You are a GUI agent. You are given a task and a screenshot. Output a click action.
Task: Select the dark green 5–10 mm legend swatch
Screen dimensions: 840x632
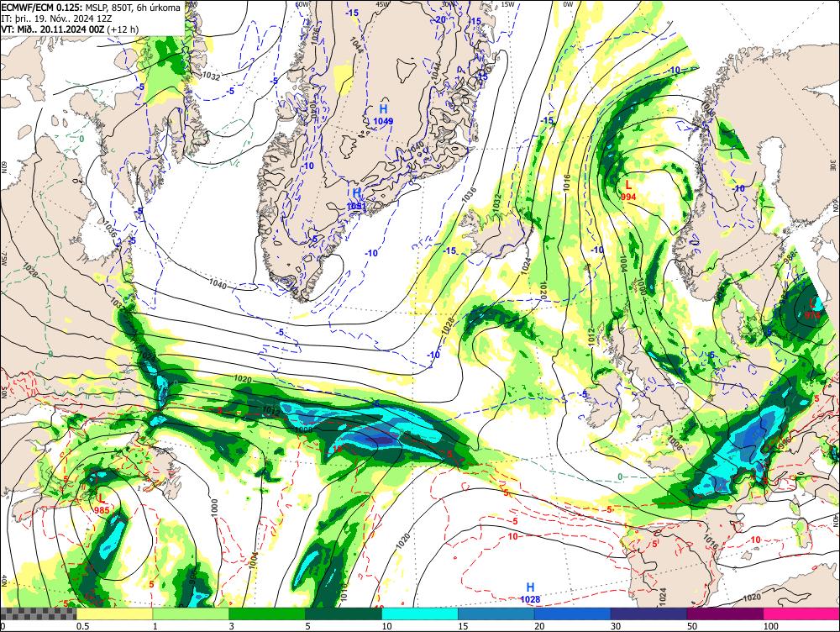[x=344, y=614]
